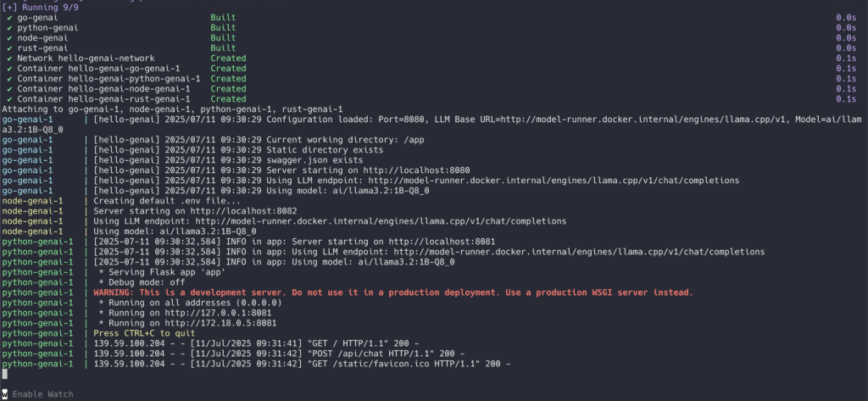Click the checkmark beside python-genai Built

point(9,28)
